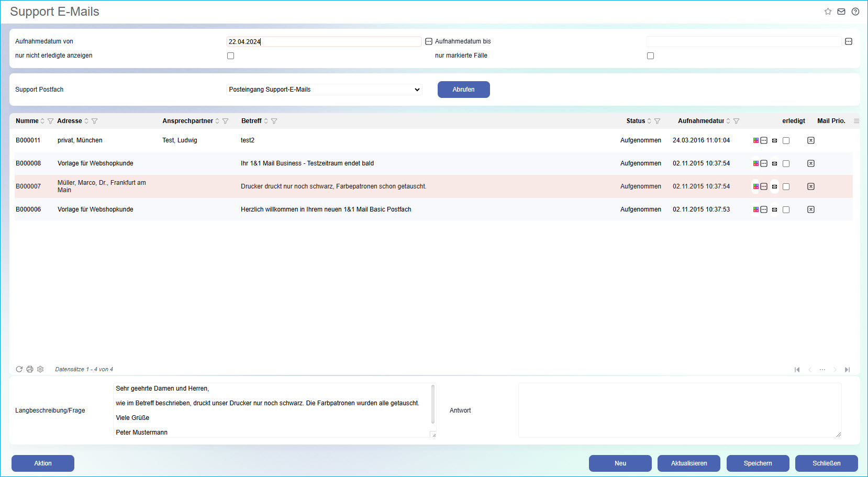This screenshot has height=477, width=868.
Task: Click the Abrufen button
Action: point(464,90)
